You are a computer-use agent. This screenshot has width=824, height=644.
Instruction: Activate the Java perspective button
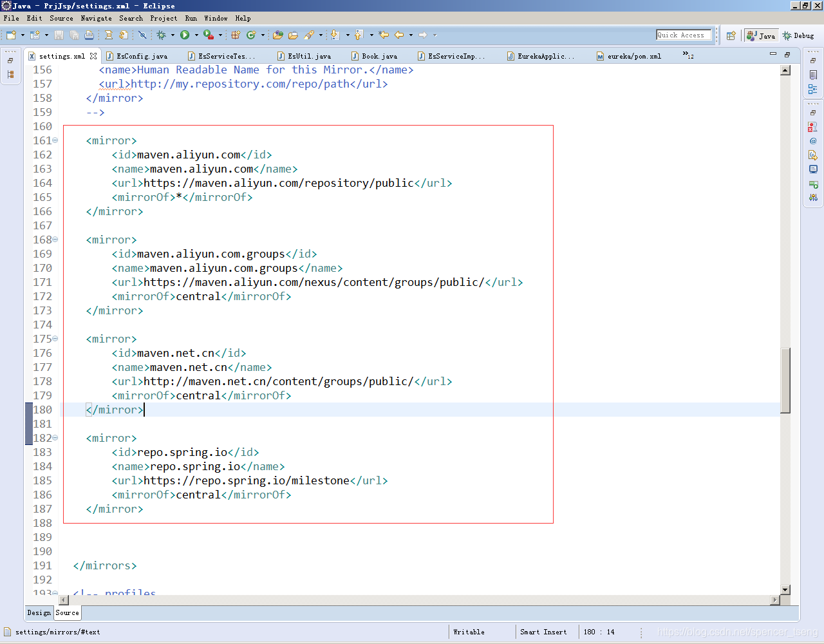click(761, 35)
